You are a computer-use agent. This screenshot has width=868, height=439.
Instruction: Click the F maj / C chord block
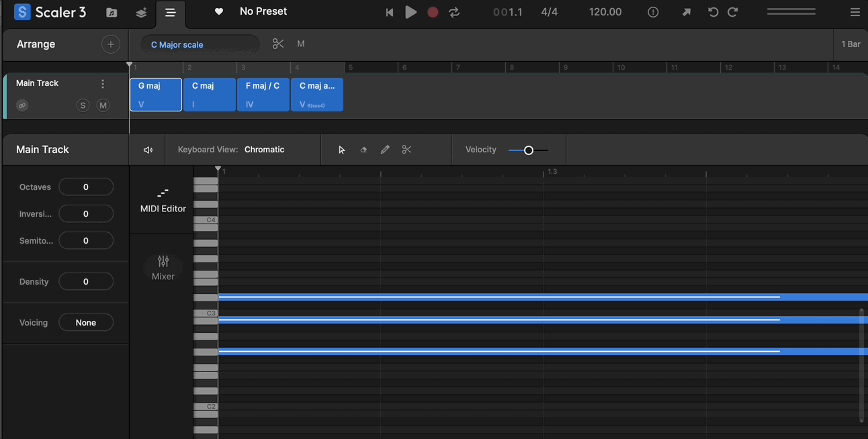pyautogui.click(x=263, y=95)
